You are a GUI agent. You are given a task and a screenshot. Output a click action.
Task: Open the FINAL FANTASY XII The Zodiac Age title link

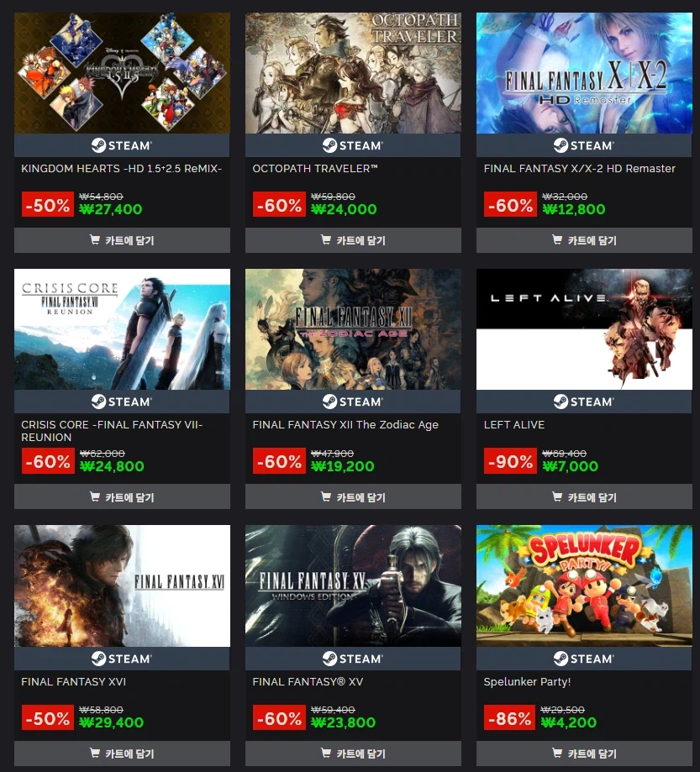tap(345, 424)
